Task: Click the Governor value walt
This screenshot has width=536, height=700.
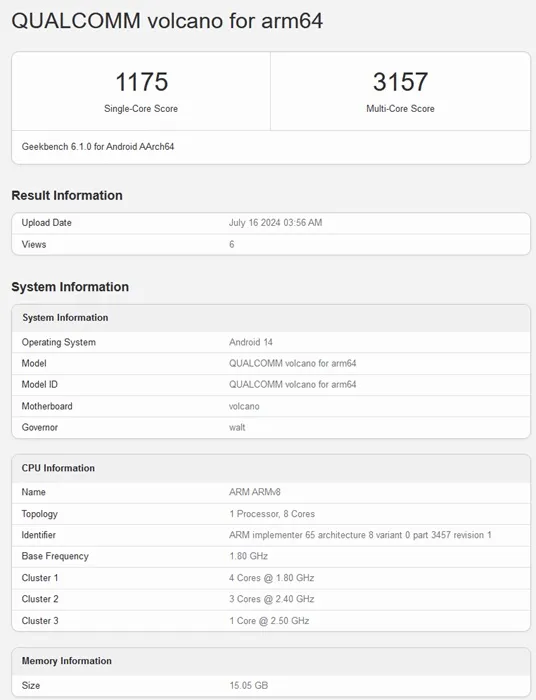Action: (237, 427)
